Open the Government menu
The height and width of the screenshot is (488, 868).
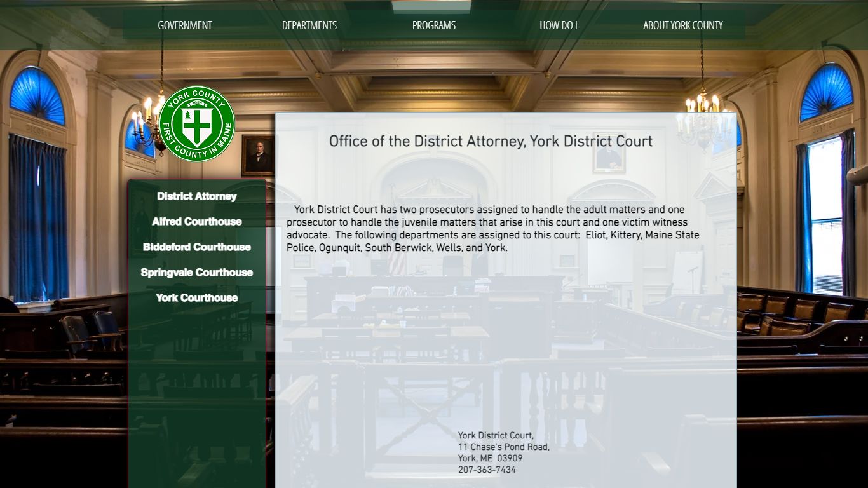[185, 25]
